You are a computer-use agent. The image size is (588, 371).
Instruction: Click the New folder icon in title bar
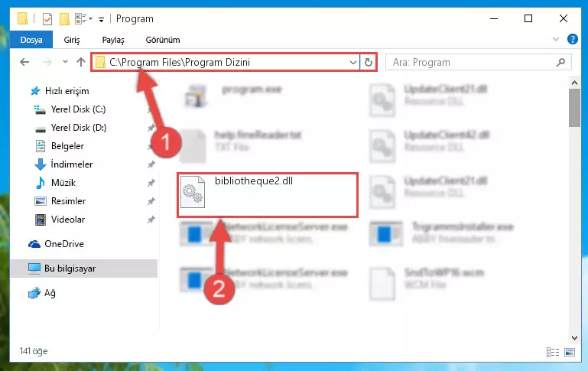64,19
